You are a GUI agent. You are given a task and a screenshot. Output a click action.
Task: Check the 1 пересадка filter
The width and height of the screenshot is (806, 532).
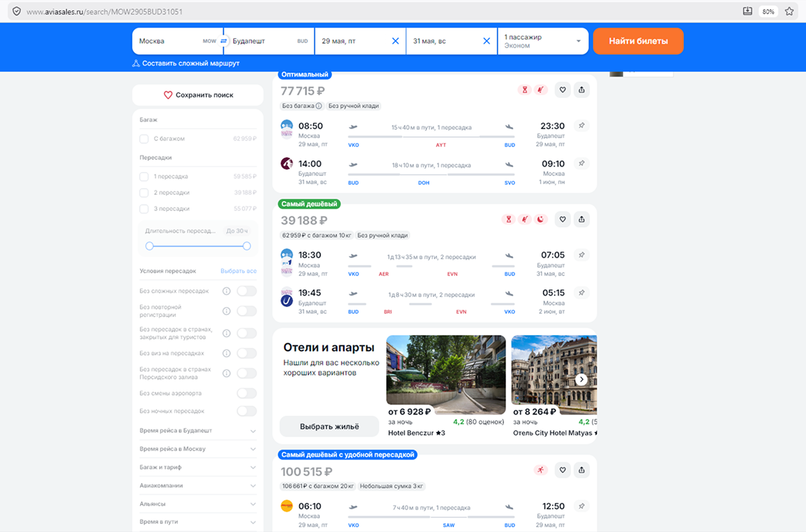[x=144, y=177]
